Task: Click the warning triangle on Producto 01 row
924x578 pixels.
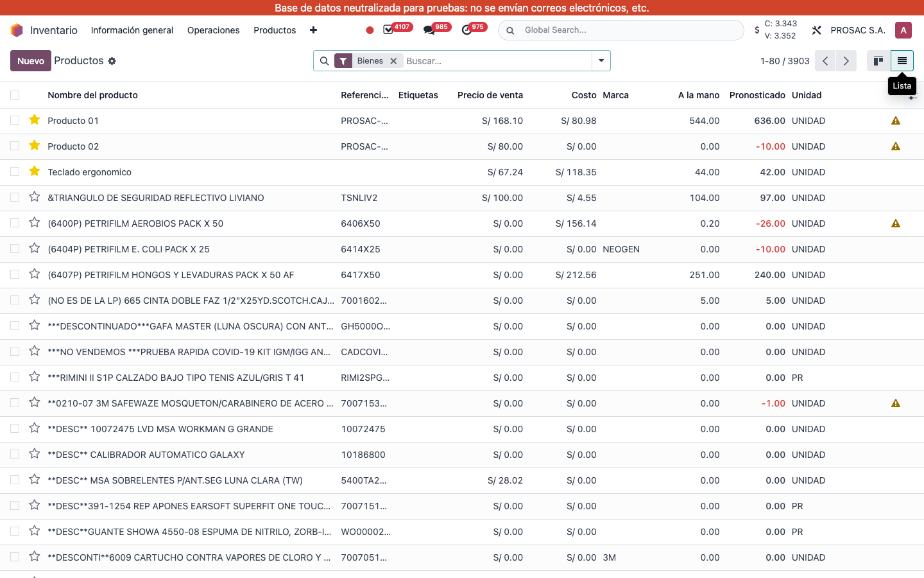Action: coord(896,121)
